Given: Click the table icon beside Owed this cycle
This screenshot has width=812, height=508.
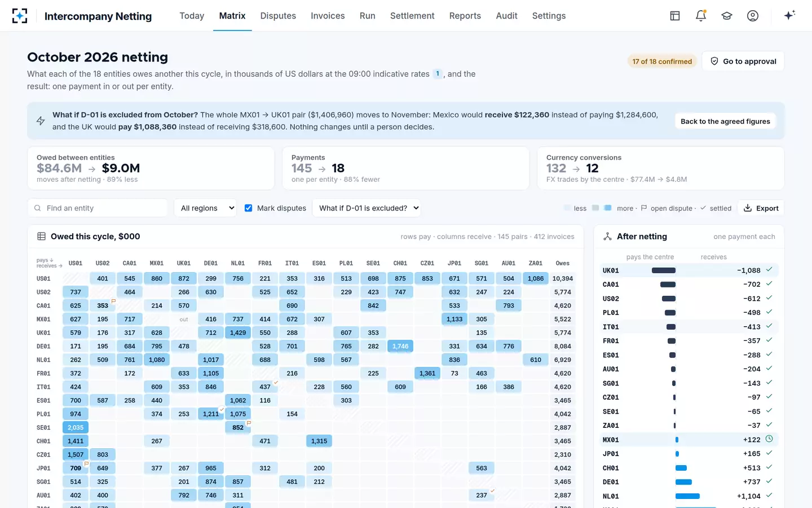Looking at the screenshot, I should pyautogui.click(x=41, y=237).
